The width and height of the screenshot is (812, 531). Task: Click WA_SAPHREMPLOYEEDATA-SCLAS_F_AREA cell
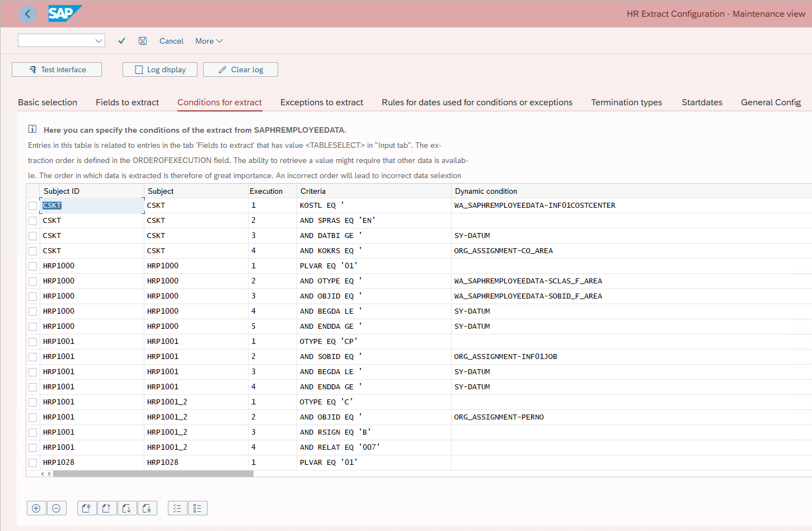coord(631,281)
